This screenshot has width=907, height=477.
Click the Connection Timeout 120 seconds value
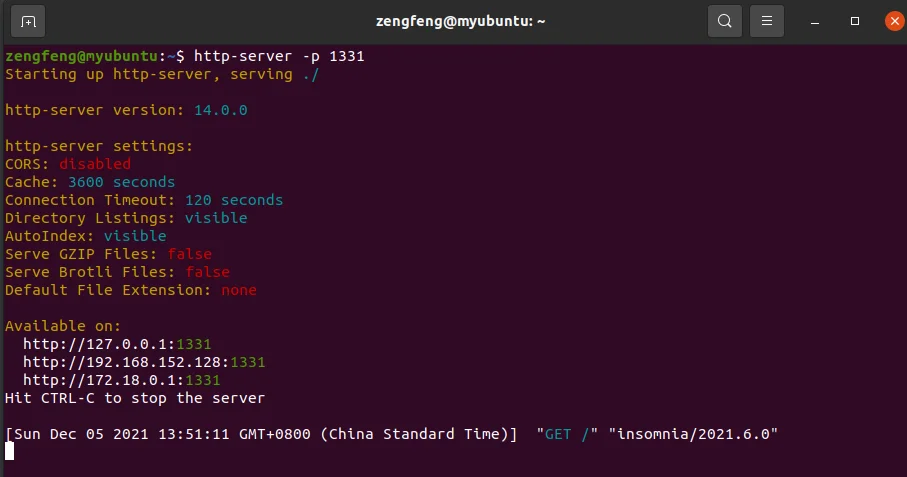click(x=234, y=199)
